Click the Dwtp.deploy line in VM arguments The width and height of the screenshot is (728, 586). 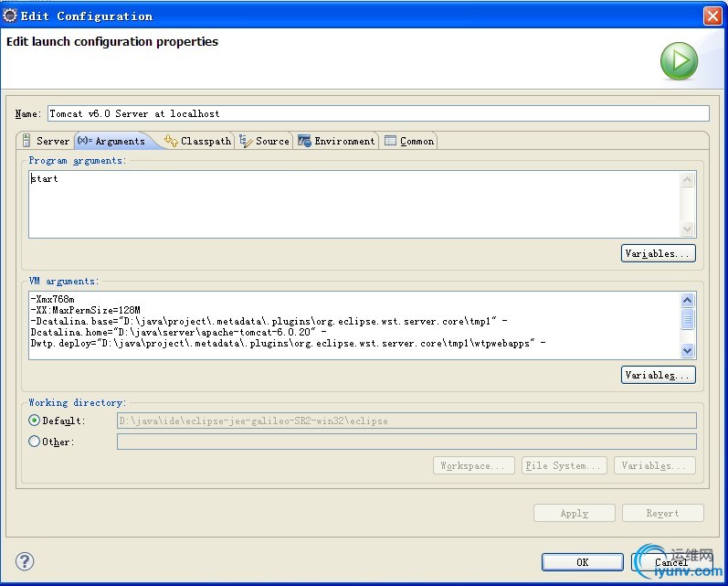coord(288,344)
